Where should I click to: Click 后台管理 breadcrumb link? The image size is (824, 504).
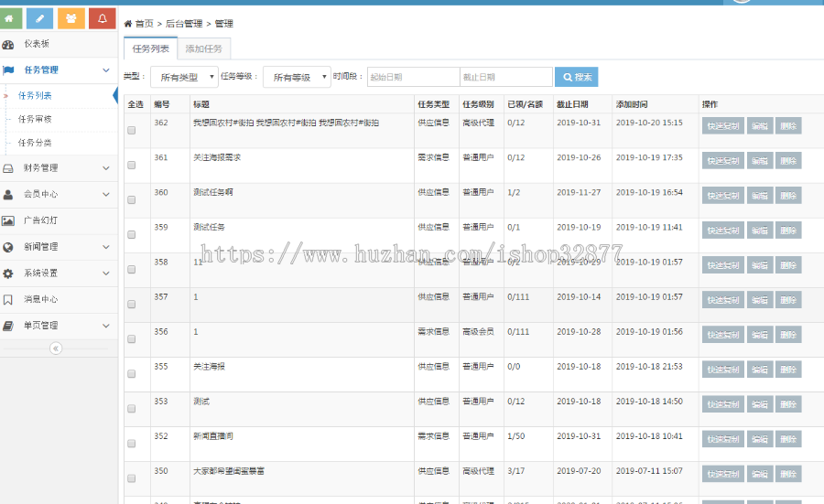tap(184, 24)
